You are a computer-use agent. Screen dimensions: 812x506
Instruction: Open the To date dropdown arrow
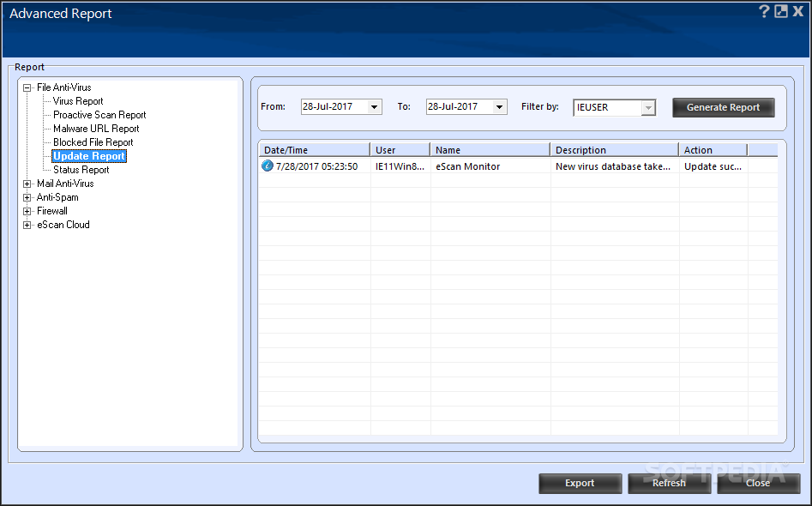point(499,107)
